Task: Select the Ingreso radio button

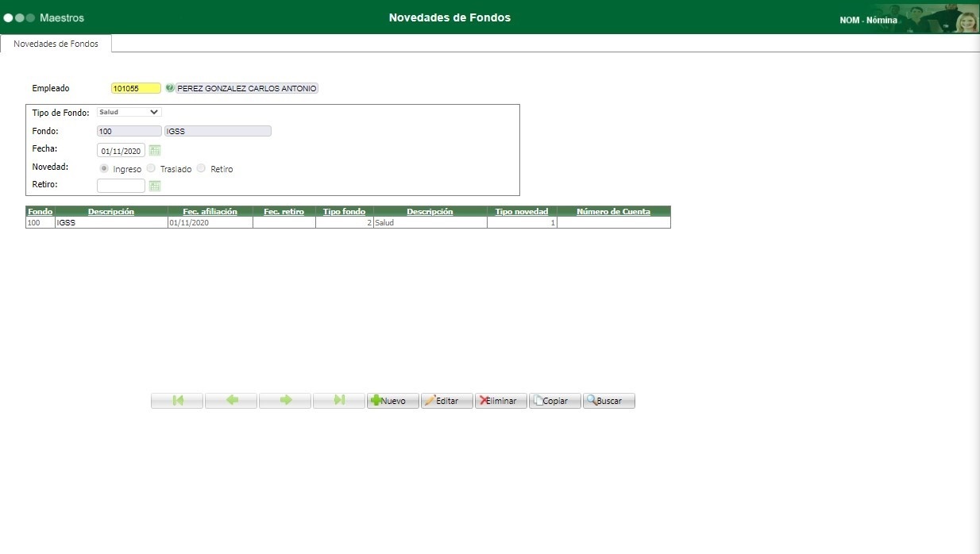Action: 104,168
